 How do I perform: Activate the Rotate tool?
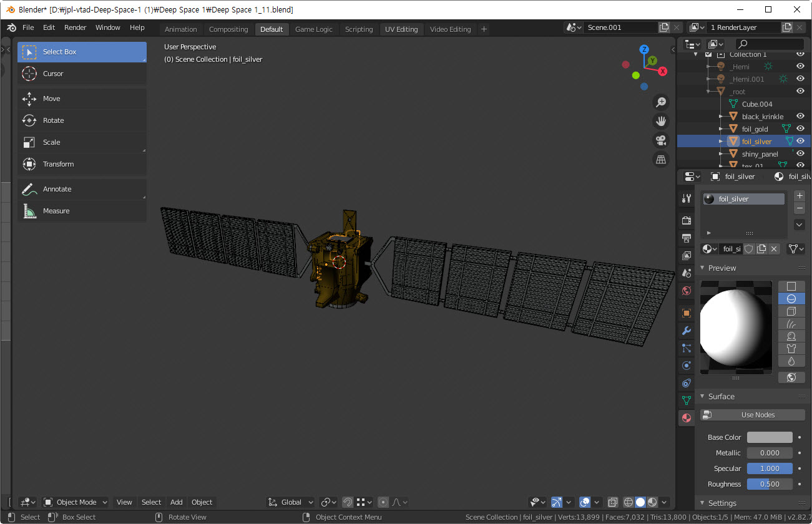coord(82,120)
